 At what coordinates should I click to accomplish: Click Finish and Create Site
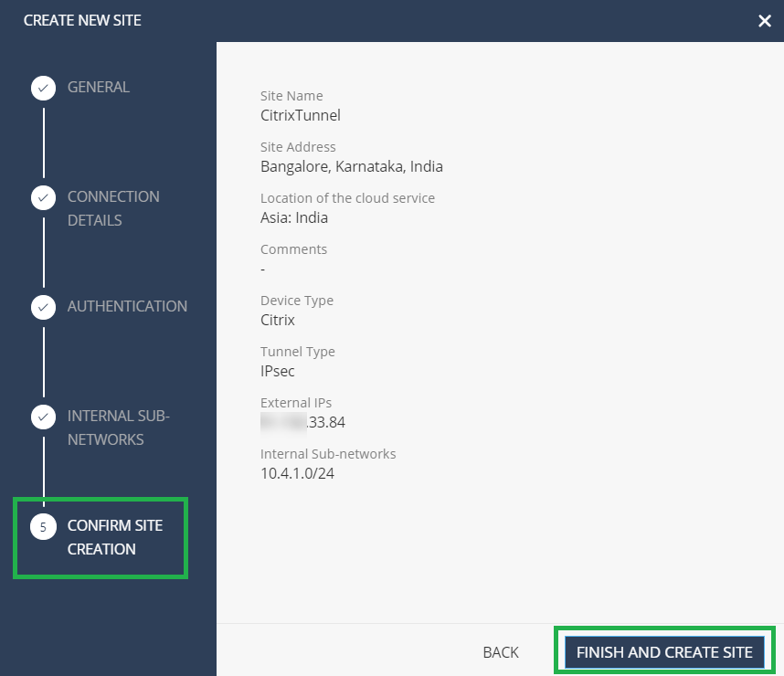coord(664,652)
